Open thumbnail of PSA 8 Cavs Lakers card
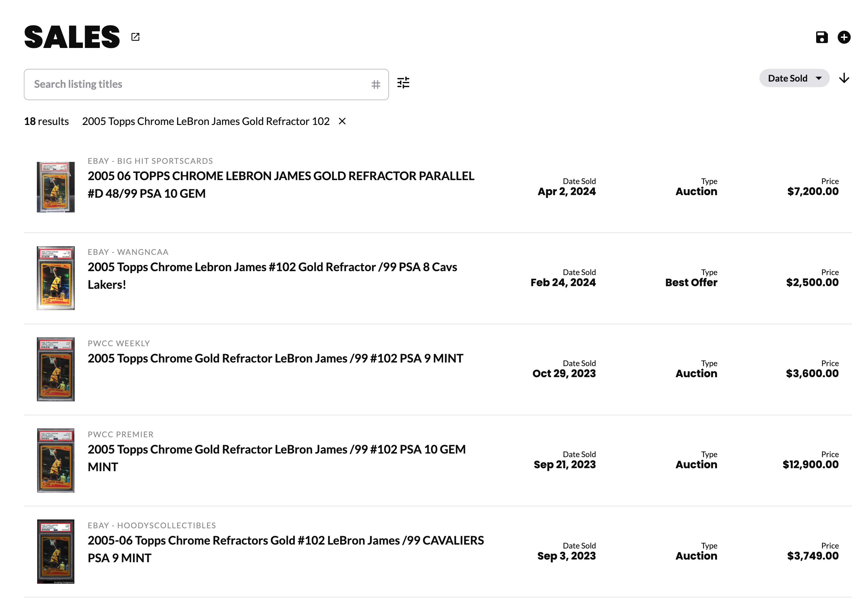 click(55, 278)
